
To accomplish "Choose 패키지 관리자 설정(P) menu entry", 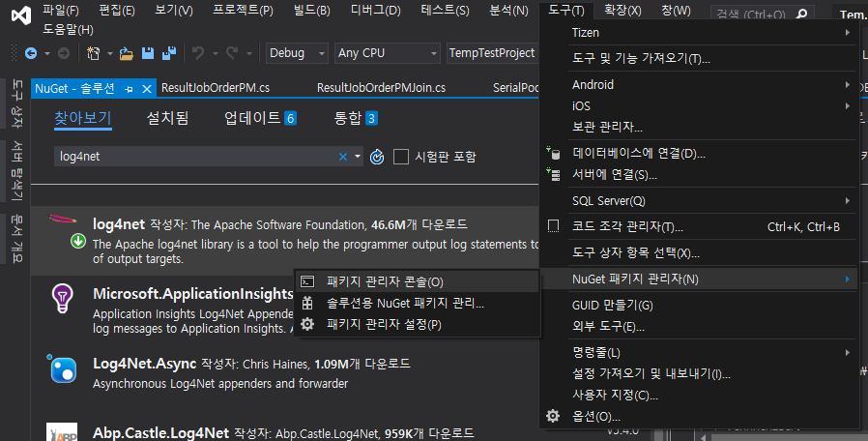I will (418, 324).
